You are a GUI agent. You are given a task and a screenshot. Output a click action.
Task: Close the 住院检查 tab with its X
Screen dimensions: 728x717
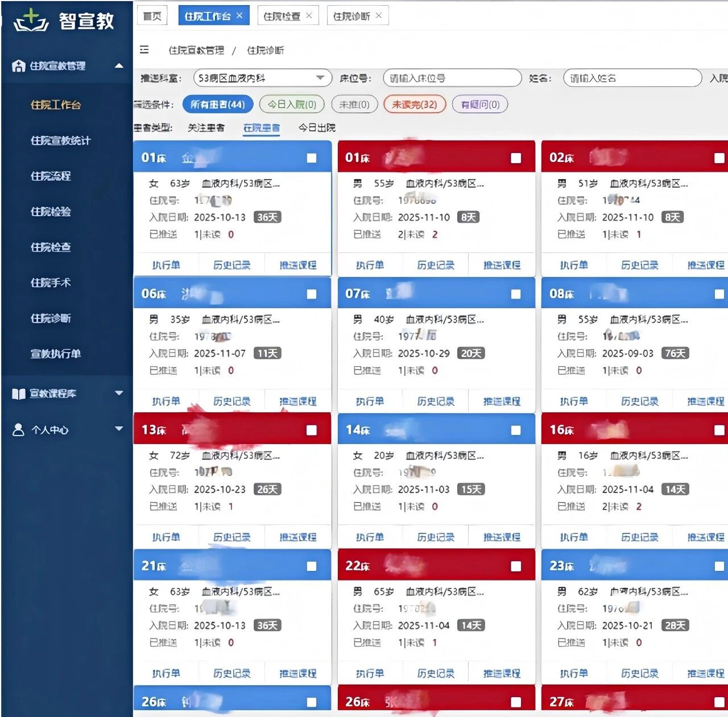[309, 15]
